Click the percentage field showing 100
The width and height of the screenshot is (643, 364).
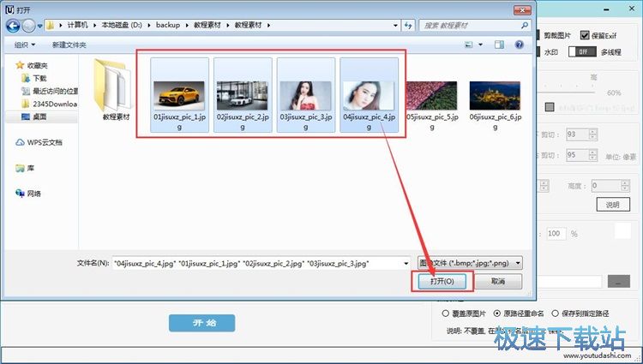point(556,233)
